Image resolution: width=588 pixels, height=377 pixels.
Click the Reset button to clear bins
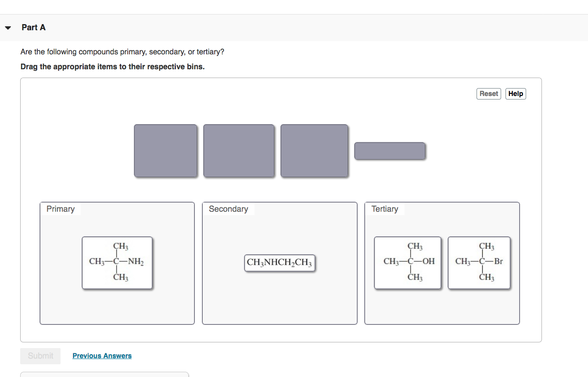click(488, 93)
